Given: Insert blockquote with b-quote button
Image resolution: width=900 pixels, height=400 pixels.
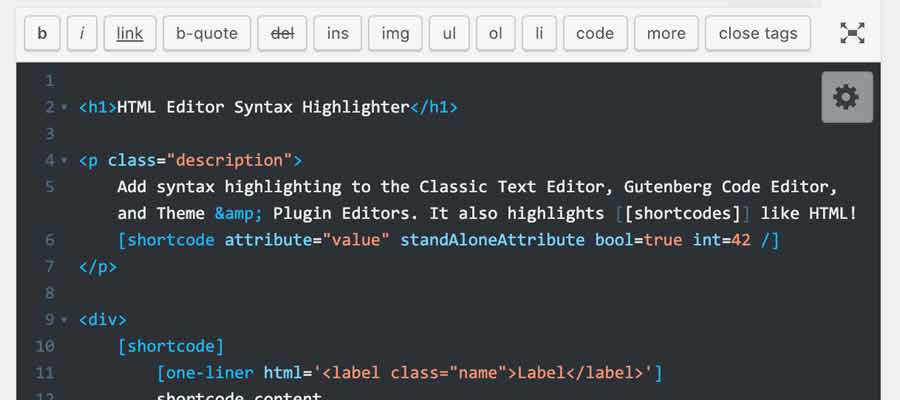Looking at the screenshot, I should coord(206,33).
